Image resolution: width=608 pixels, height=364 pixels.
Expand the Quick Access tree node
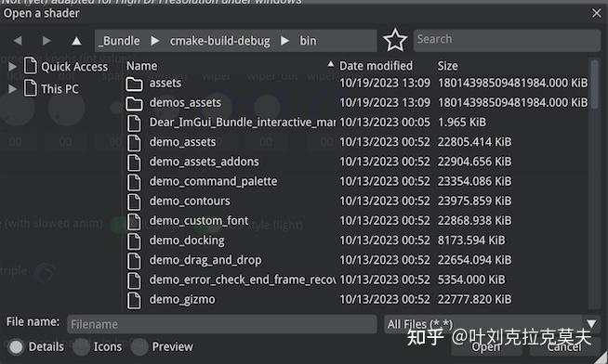click(x=13, y=67)
